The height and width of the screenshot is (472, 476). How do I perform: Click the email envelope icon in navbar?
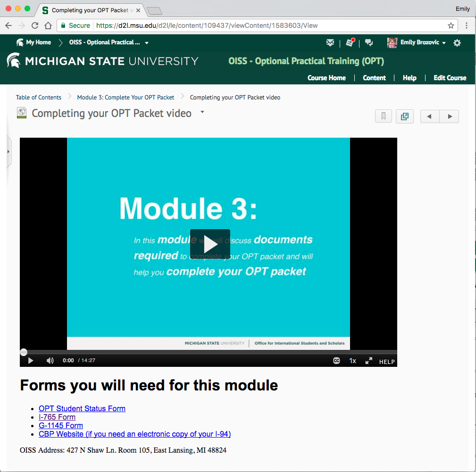coord(330,43)
